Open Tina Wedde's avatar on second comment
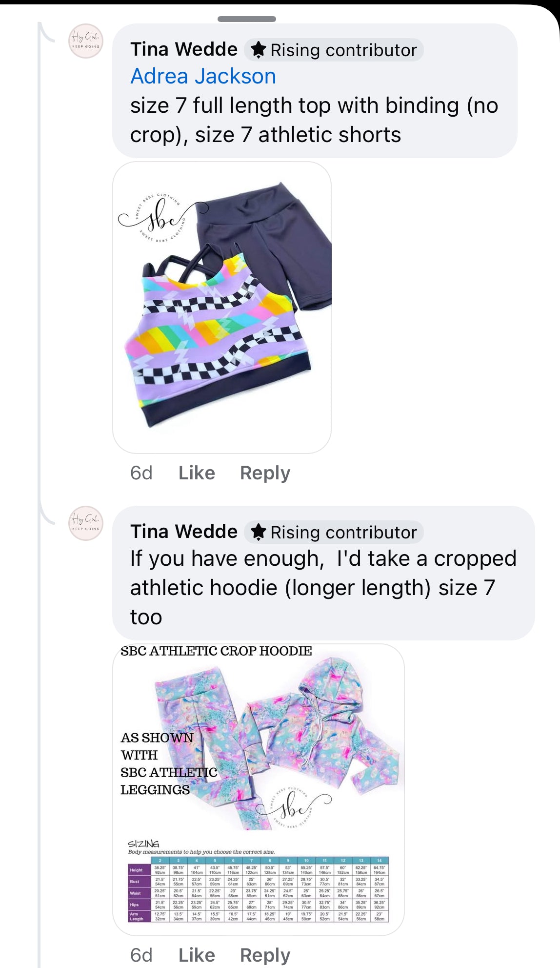Viewport: 560px width, 968px height. point(86,523)
